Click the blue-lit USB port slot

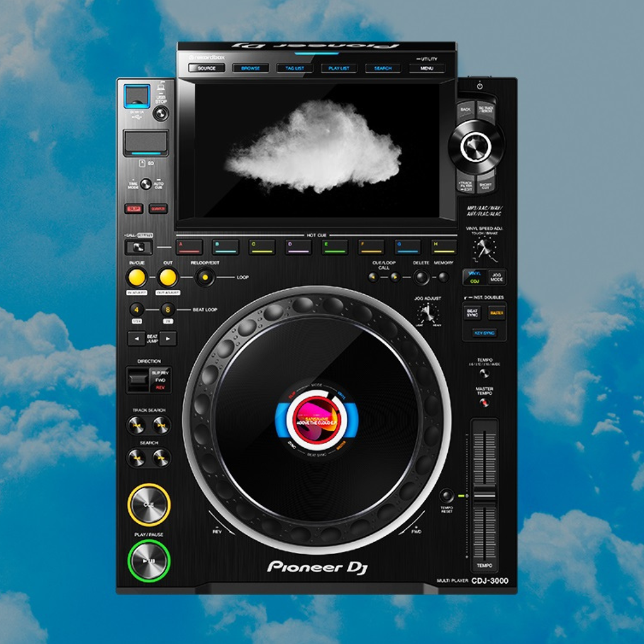137,97
